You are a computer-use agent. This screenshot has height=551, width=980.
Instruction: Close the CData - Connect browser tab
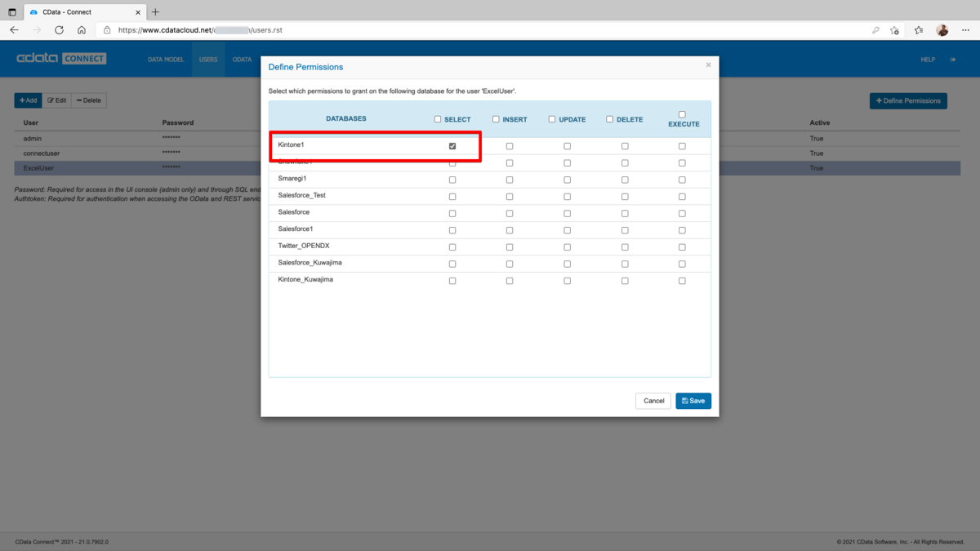136,12
